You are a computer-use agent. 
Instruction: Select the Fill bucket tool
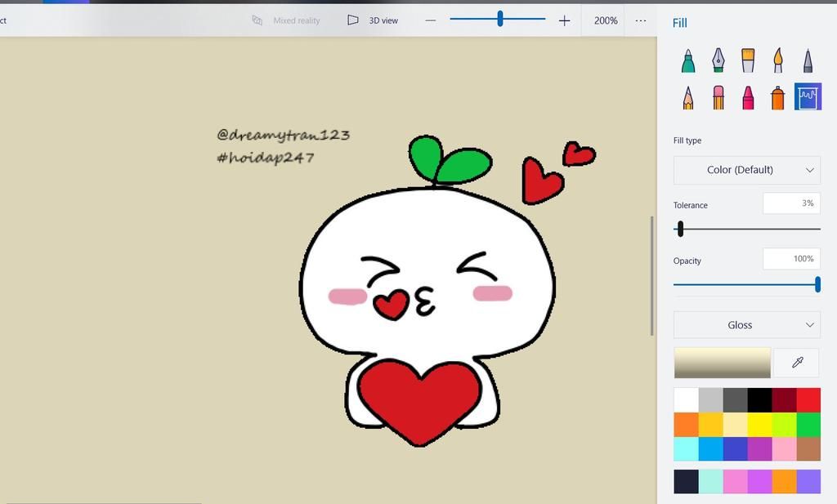coord(808,96)
